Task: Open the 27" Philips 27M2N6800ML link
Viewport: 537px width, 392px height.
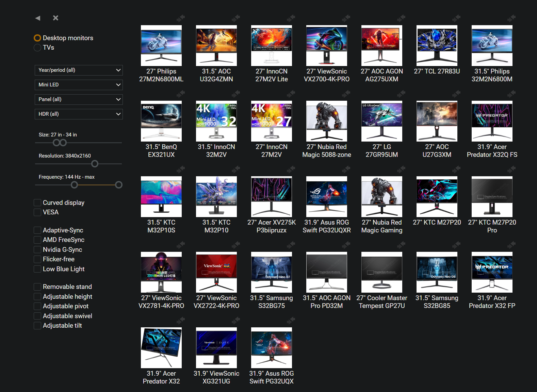Action: click(x=161, y=75)
